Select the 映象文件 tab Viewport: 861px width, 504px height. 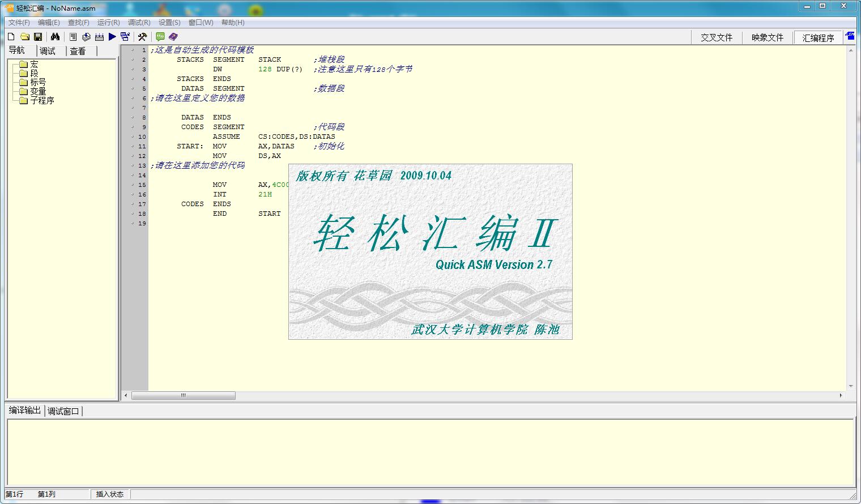coord(768,37)
